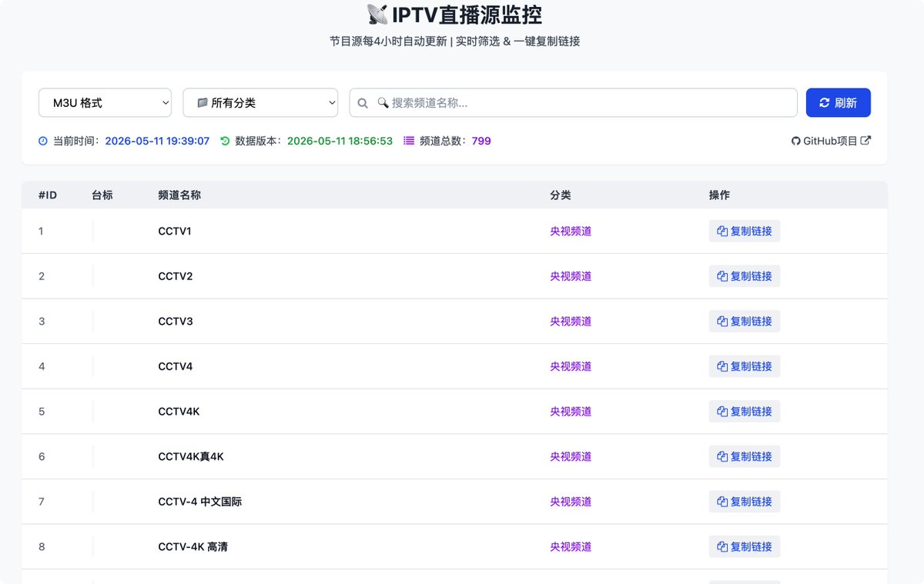Click the 节目源每4小时自动更新 subtitle text

click(388, 41)
